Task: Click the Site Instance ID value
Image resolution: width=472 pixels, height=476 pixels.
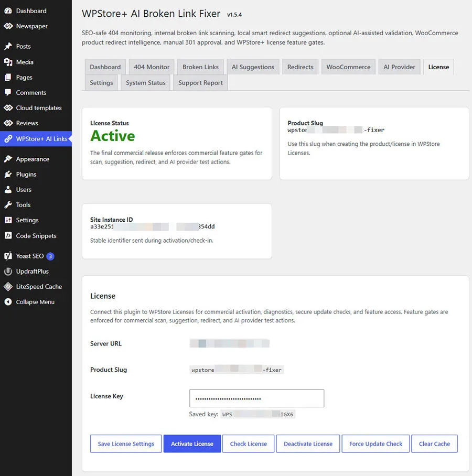Action: tap(153, 226)
